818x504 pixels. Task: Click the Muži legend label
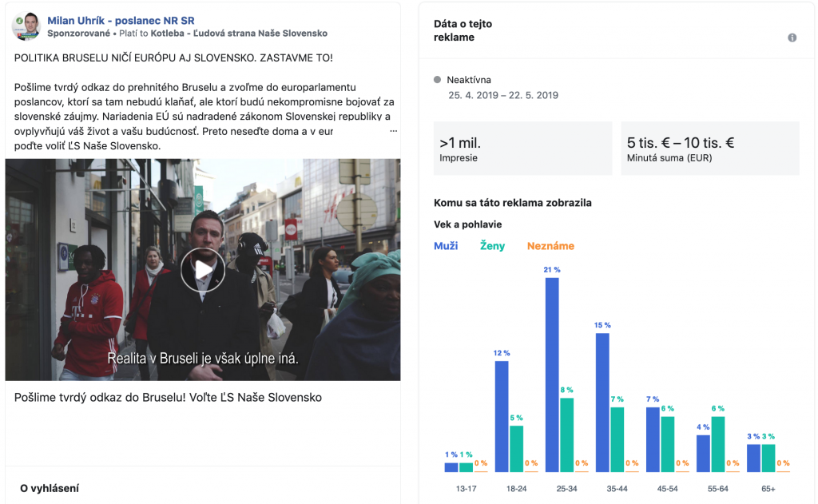pyautogui.click(x=446, y=246)
